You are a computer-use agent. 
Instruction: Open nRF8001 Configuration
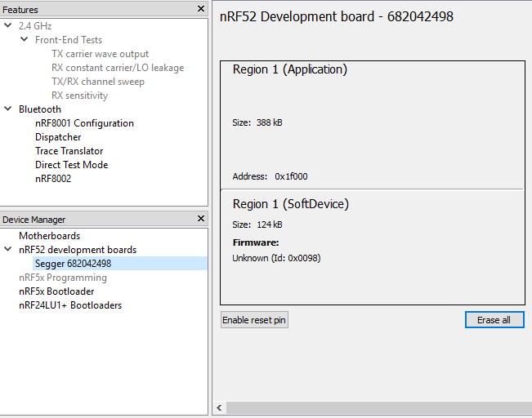pos(84,123)
